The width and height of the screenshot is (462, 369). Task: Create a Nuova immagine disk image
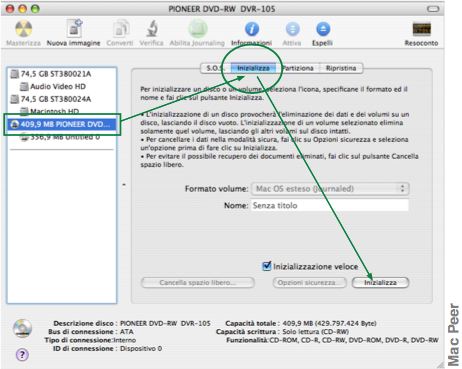[x=74, y=28]
